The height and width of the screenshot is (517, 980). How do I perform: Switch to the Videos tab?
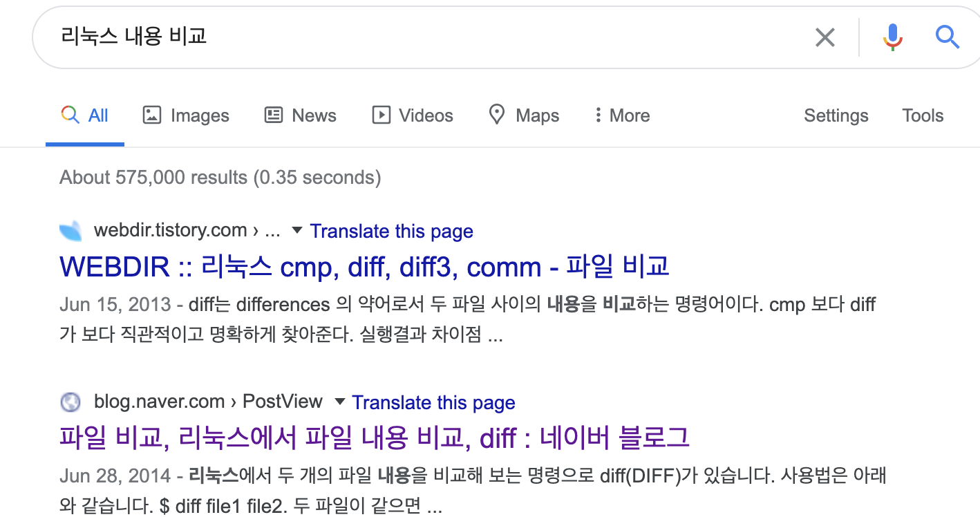(x=413, y=115)
